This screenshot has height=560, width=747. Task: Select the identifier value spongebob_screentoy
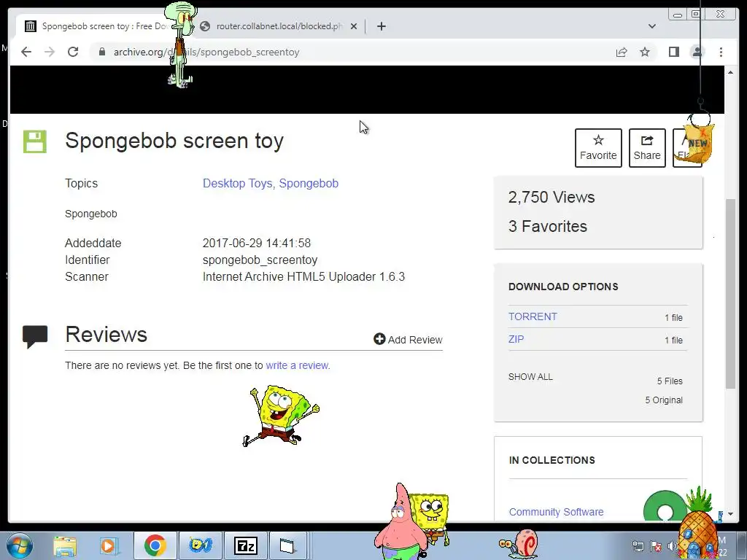[260, 260]
